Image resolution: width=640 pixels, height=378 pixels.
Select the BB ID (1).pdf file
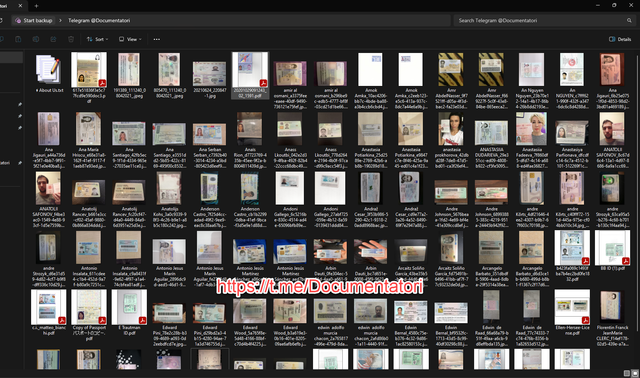[x=612, y=251]
